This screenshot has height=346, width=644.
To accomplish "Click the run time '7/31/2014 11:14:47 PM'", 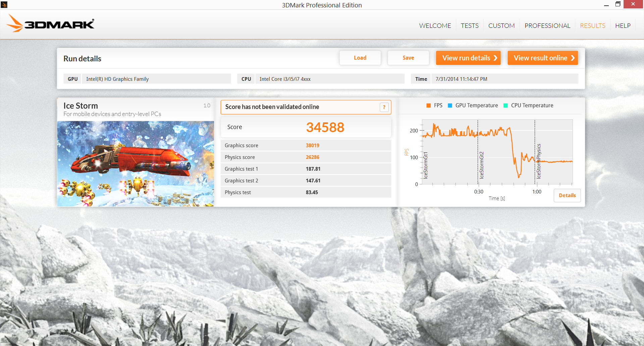I will click(462, 79).
